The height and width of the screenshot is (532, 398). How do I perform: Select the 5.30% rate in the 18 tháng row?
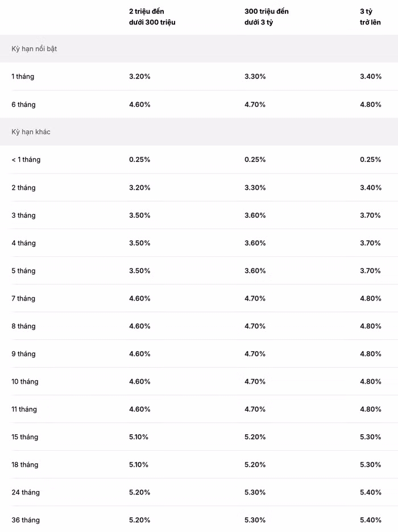pos(370,465)
